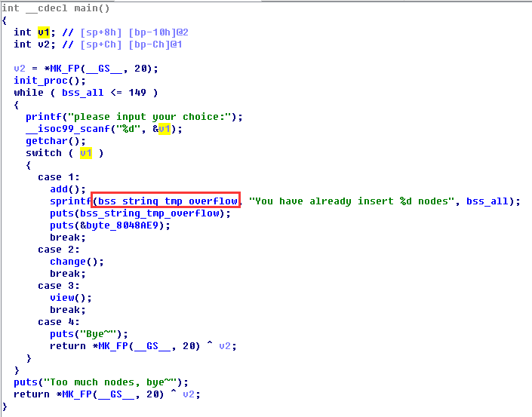Click the printf "please input your choice:" call

(x=134, y=117)
